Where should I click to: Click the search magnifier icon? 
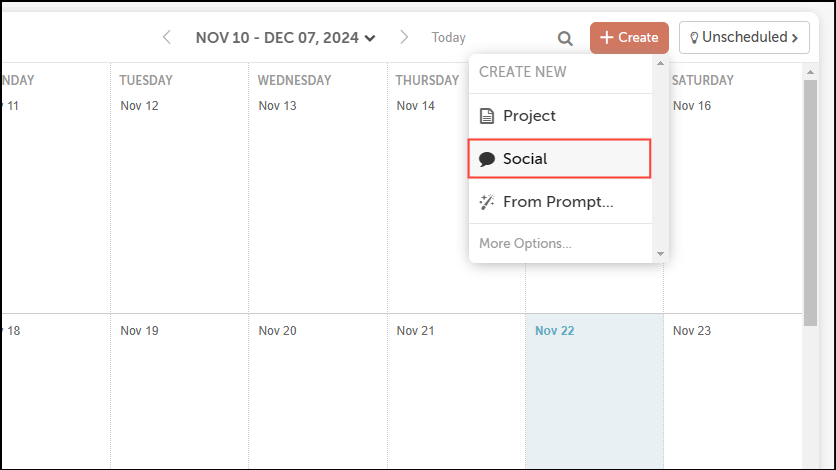[565, 38]
